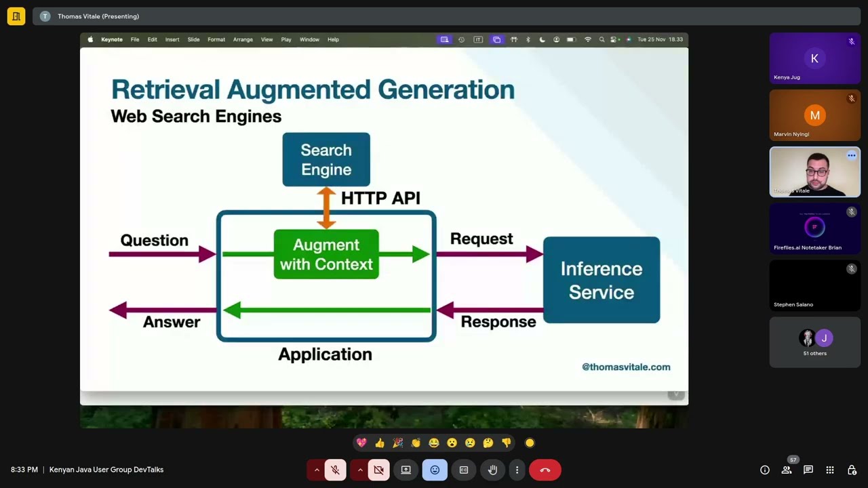Viewport: 868px width, 488px height.
Task: Open options on Thomas Vitale's tile
Action: click(851, 155)
